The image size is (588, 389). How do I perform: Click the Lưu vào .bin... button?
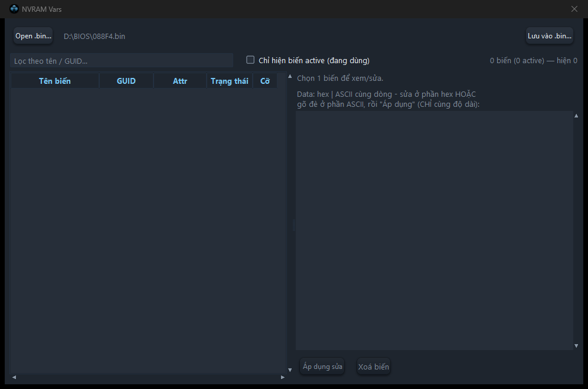coord(550,36)
